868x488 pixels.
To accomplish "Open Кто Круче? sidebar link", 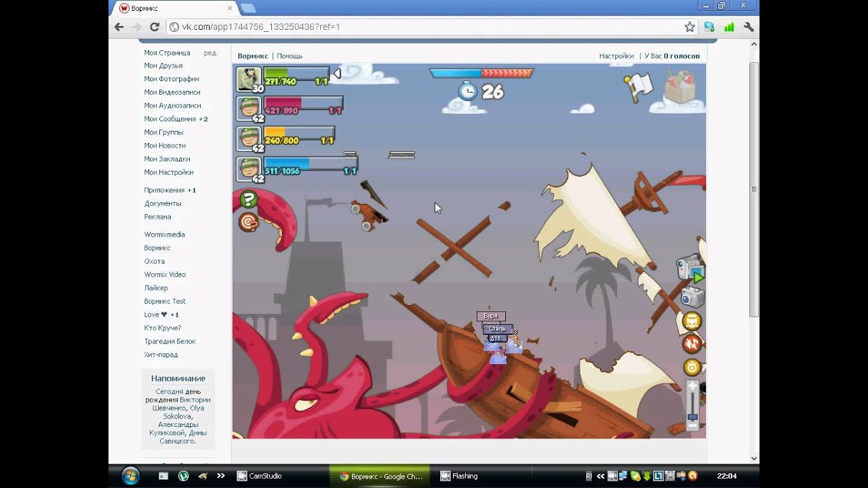I will pos(163,328).
